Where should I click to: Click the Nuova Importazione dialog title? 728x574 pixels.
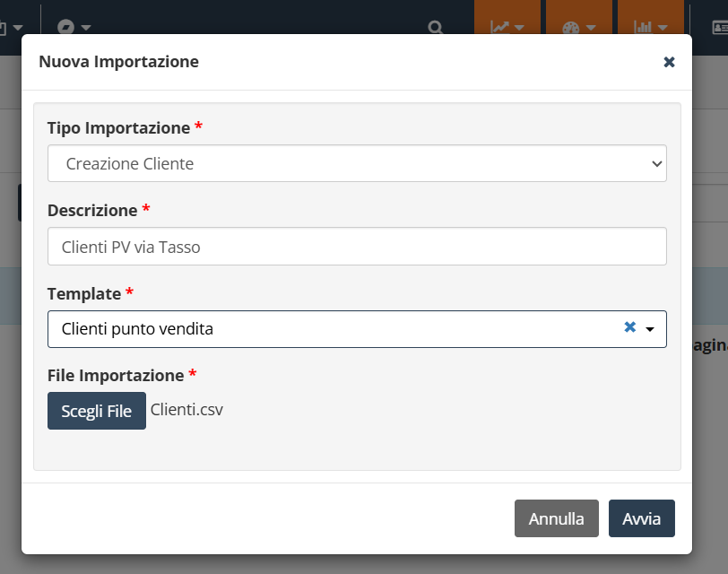pos(119,62)
